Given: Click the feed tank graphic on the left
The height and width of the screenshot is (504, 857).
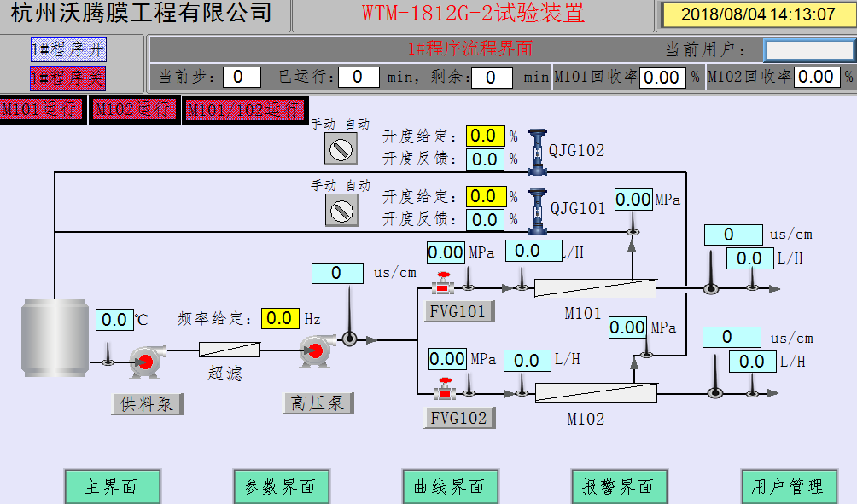Looking at the screenshot, I should 54,337.
